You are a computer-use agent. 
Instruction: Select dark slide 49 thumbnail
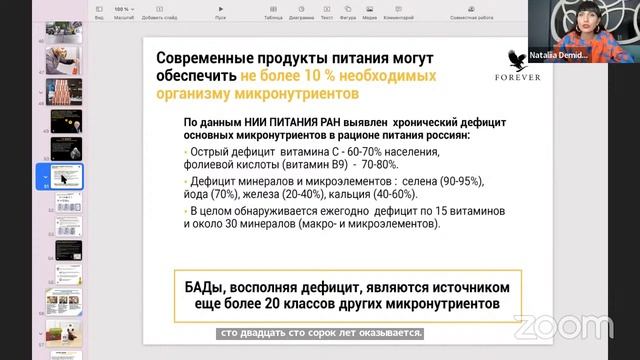click(67, 121)
